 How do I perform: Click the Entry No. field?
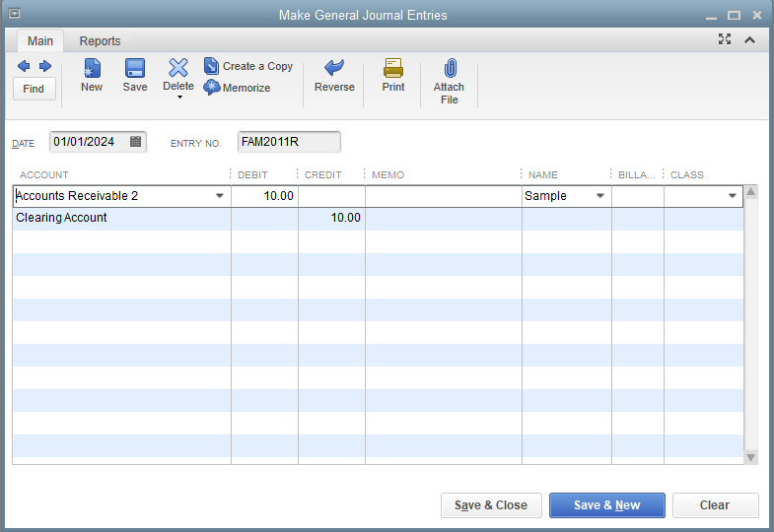[x=289, y=142]
